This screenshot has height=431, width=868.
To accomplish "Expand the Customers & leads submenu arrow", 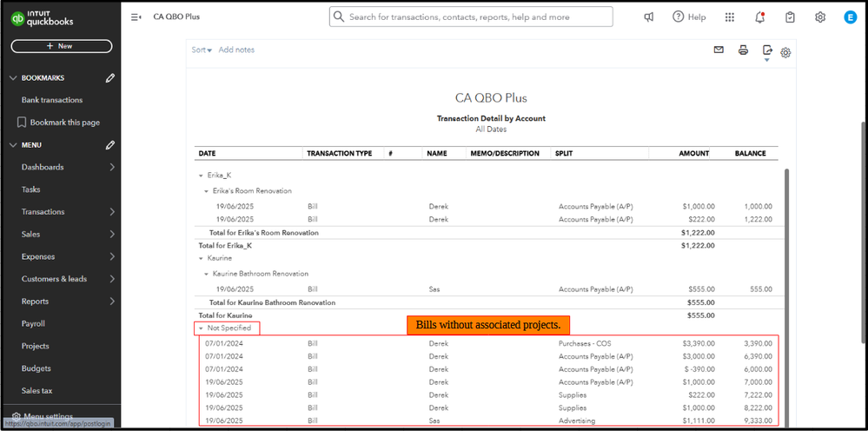I will coord(112,279).
